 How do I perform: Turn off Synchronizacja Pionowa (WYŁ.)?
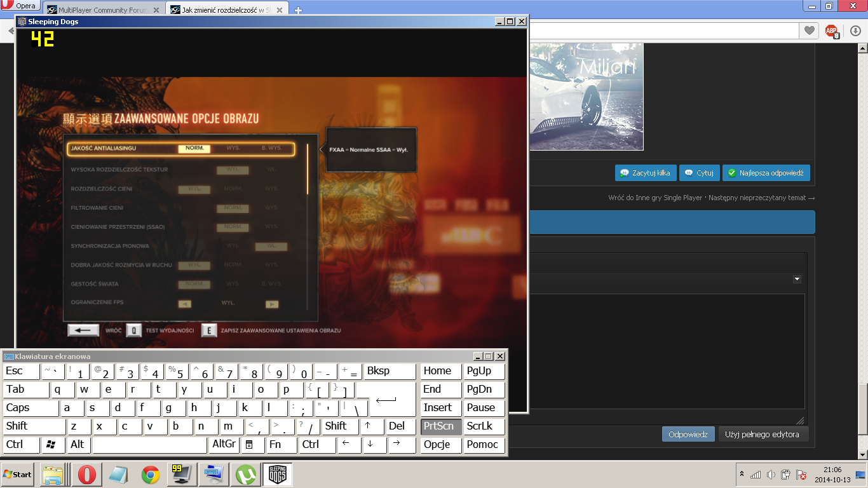233,246
